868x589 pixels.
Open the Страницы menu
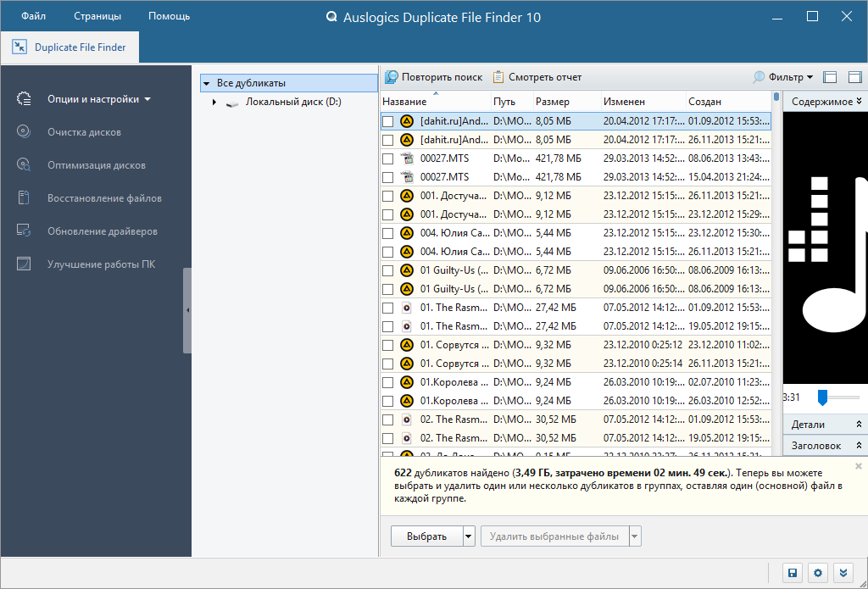[x=97, y=16]
